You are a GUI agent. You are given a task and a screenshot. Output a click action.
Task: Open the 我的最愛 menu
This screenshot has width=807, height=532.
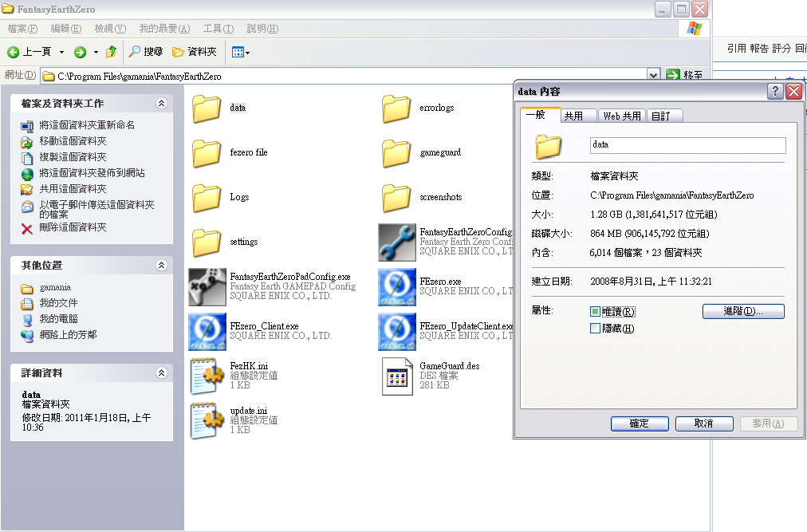(164, 29)
